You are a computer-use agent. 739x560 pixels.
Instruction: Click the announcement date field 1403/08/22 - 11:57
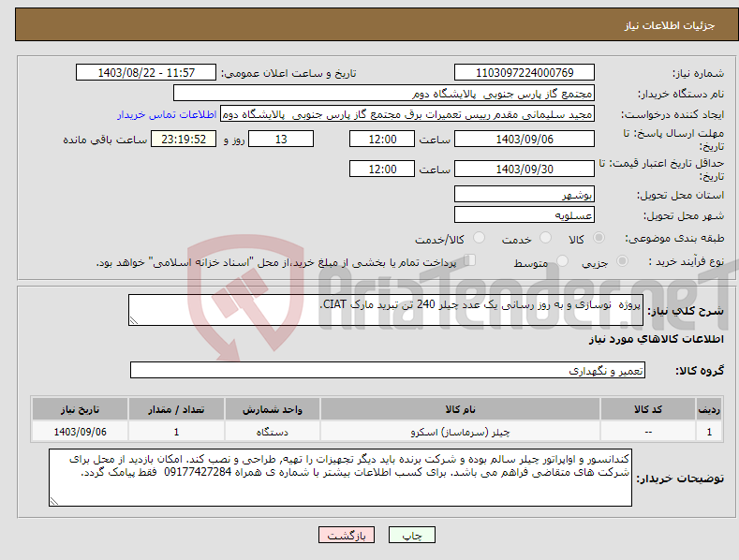(x=146, y=73)
